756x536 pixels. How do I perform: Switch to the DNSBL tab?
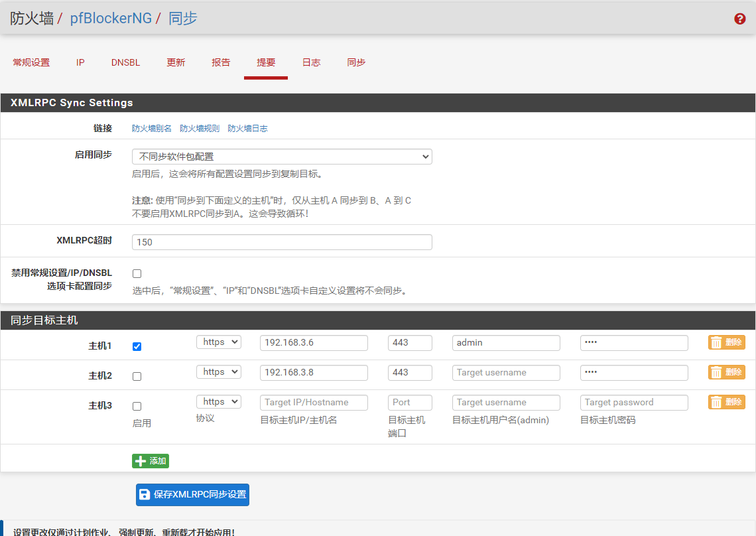[x=125, y=62]
